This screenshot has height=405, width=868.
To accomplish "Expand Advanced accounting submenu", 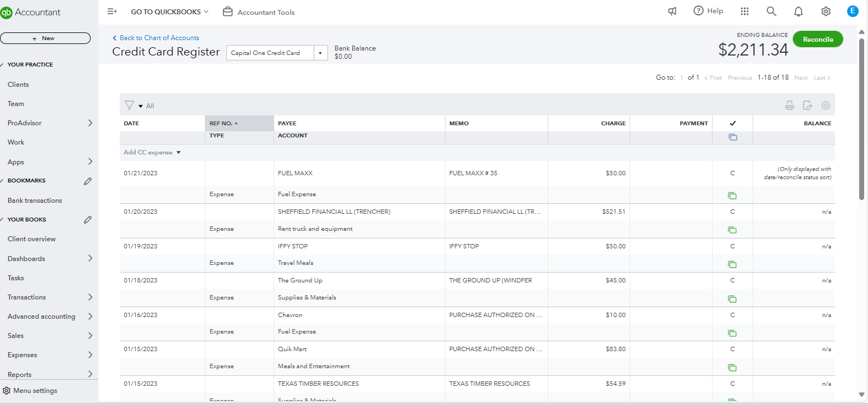I will click(x=90, y=317).
